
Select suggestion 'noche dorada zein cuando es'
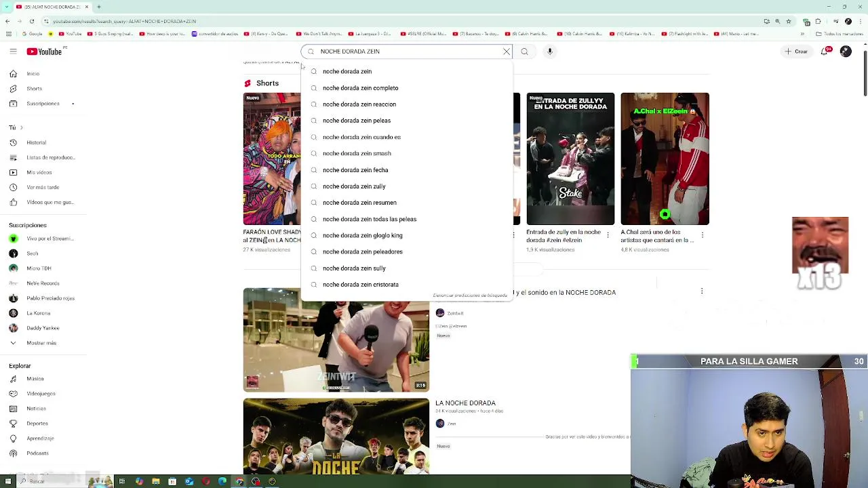(407, 137)
